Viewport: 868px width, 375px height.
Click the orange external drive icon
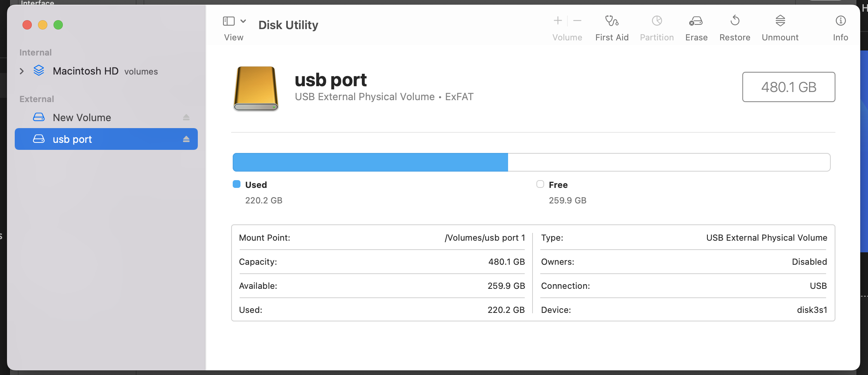255,89
